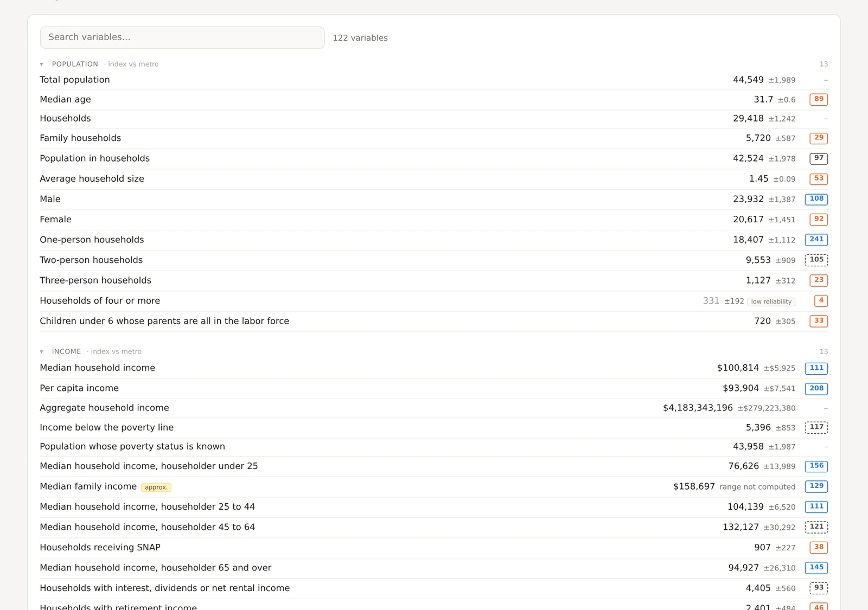Click index badge 97 for Population in households
868x610 pixels.
tap(819, 158)
